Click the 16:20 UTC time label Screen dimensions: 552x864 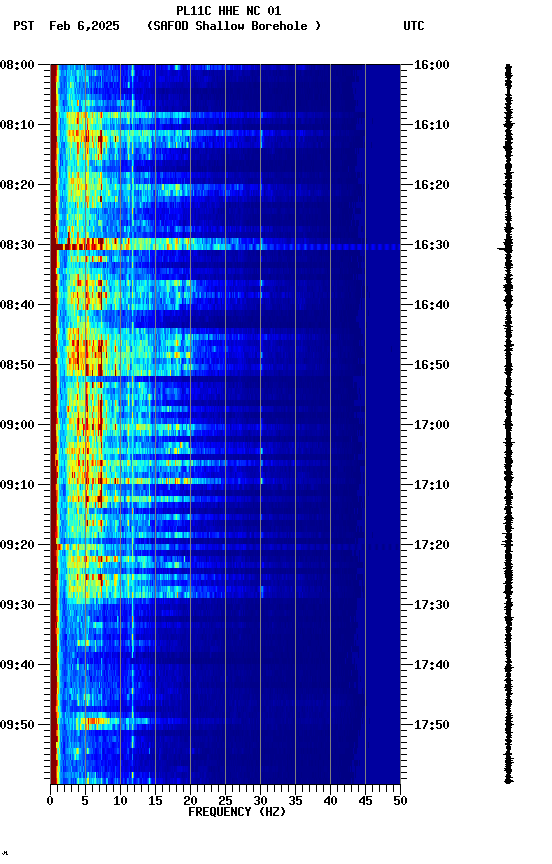point(431,185)
